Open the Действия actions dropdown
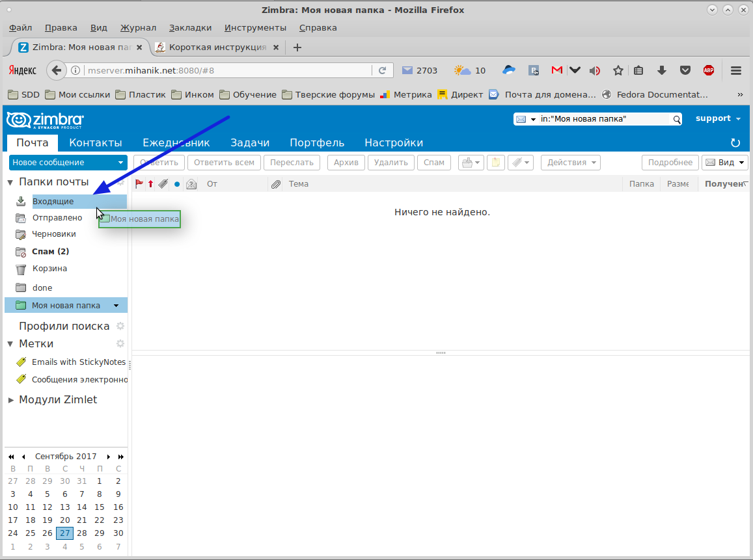This screenshot has height=560, width=753. pyautogui.click(x=571, y=163)
